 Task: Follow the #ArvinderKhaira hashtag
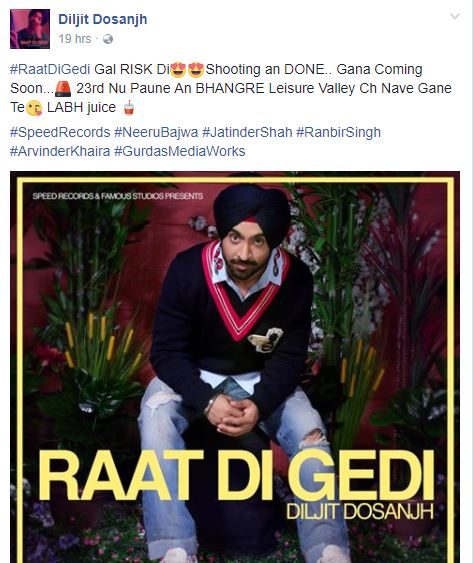tap(60, 151)
